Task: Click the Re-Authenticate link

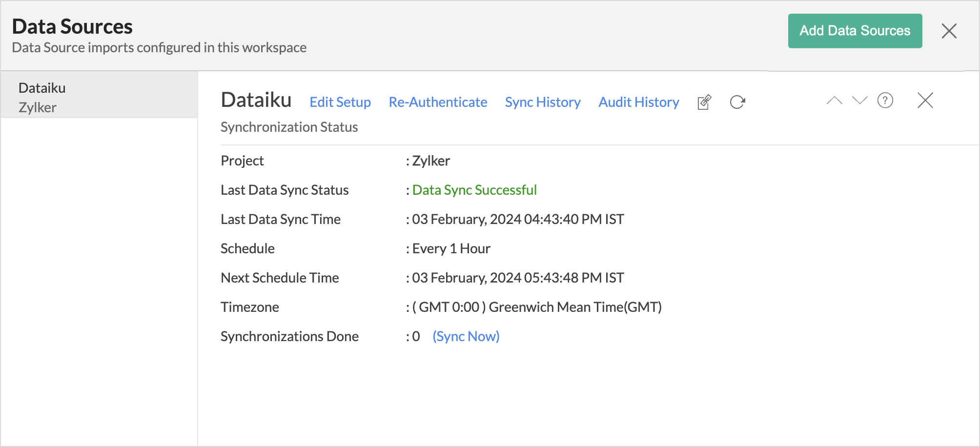Action: click(438, 102)
